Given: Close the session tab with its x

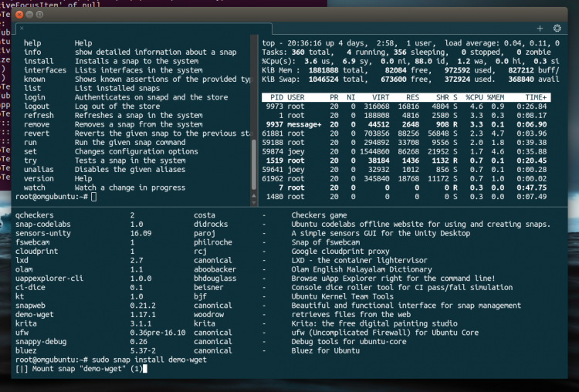Looking at the screenshot, I should [x=22, y=28].
